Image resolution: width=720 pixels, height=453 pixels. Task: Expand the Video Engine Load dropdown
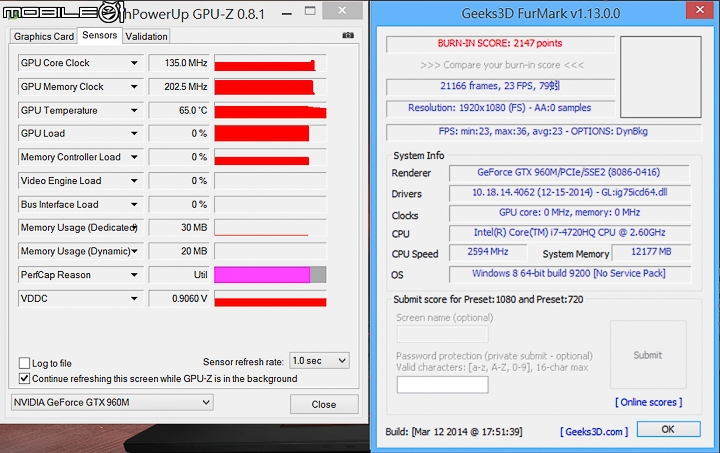[134, 181]
